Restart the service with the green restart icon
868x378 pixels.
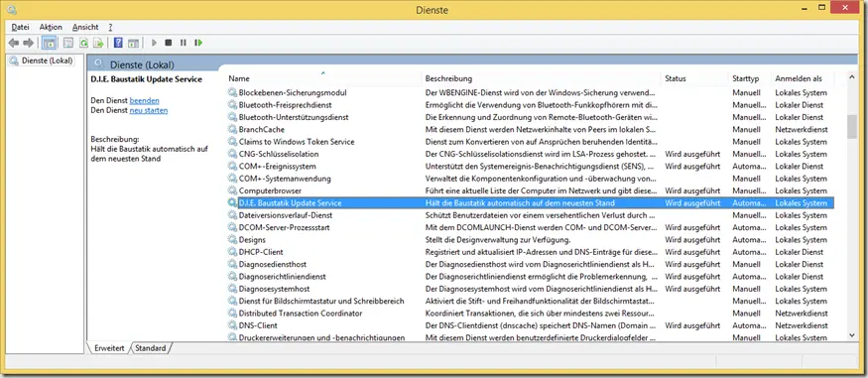coord(198,43)
